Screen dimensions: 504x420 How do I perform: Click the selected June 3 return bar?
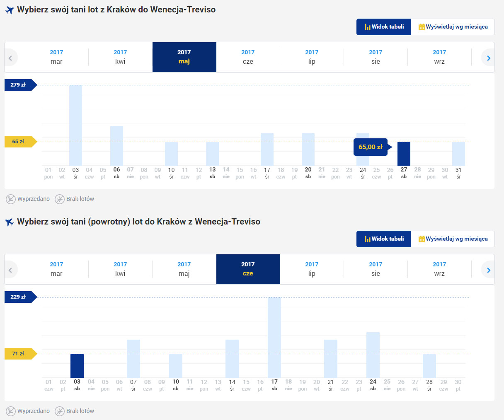[77, 366]
